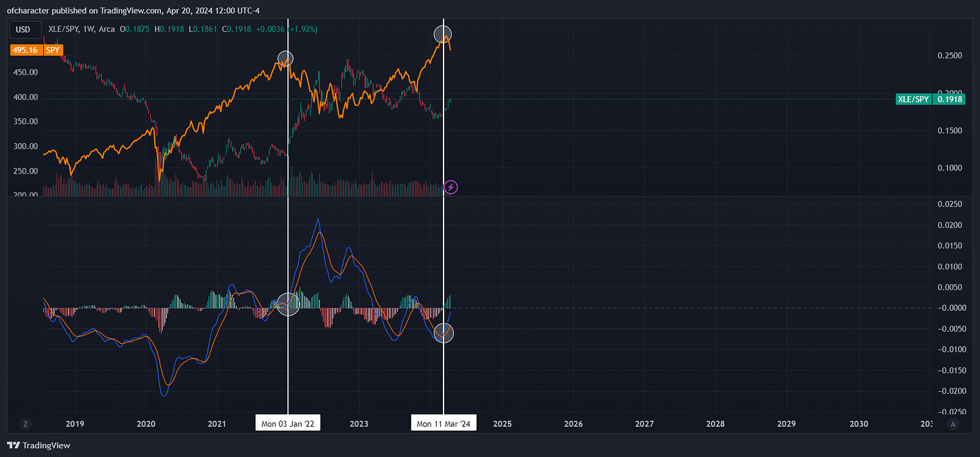Click the A auto-scale icon
This screenshot has height=457, width=980.
[x=952, y=424]
